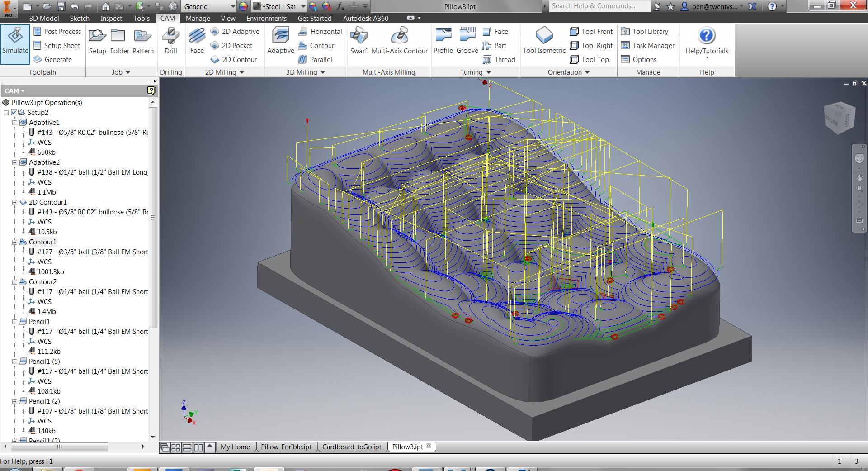Image resolution: width=868 pixels, height=471 pixels.
Task: Open the CAM Options
Action: pos(639,60)
